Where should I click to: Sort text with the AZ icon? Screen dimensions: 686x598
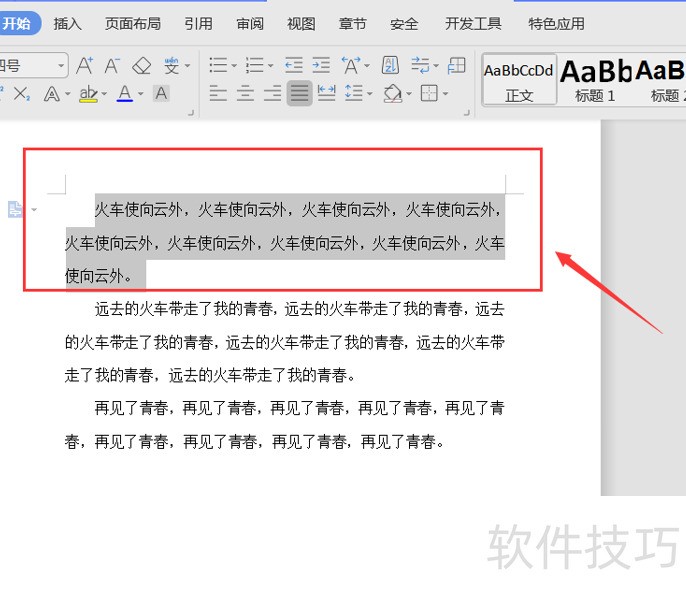tap(390, 66)
